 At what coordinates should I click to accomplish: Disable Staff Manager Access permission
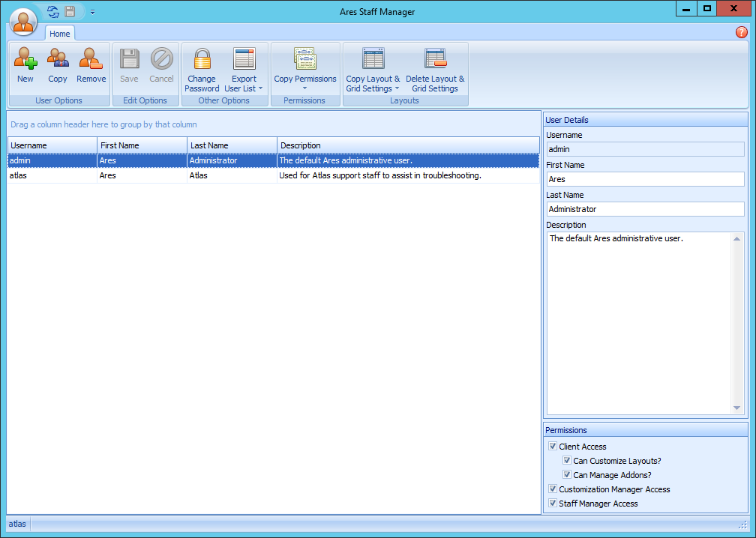[x=553, y=503]
